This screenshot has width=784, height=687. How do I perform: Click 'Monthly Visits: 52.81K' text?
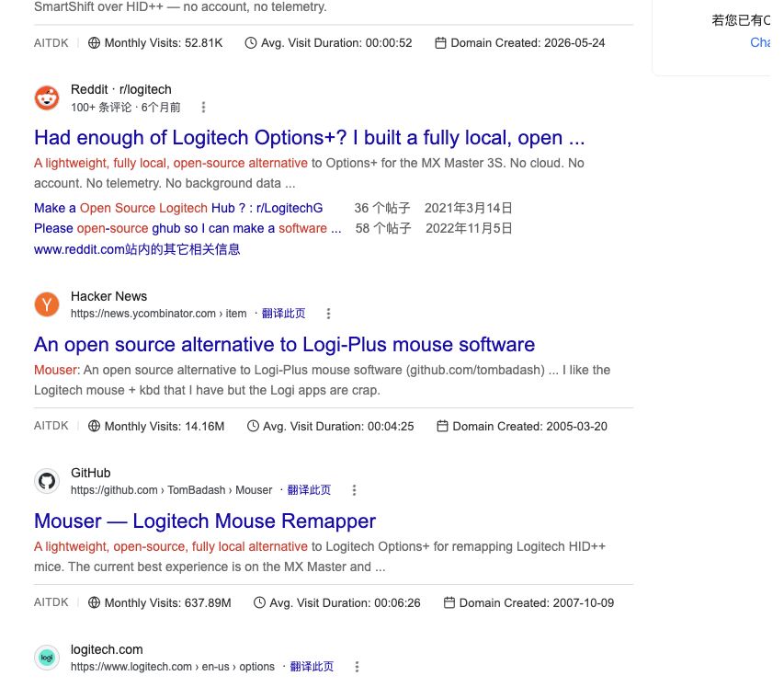coord(164,43)
